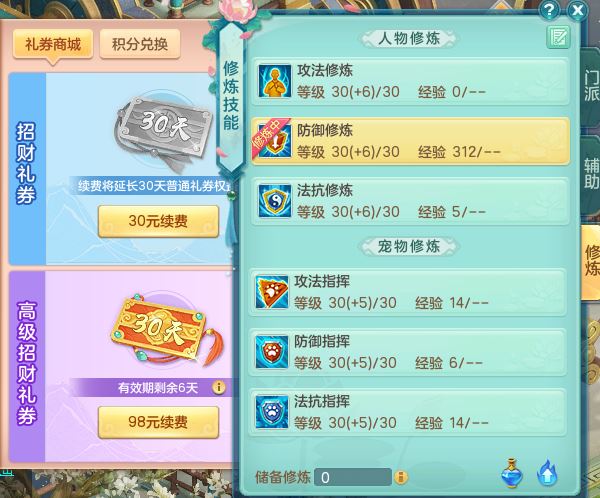Image resolution: width=600 pixels, height=498 pixels.
Task: Click the 攻法修炼 monk skill icon
Action: click(274, 81)
